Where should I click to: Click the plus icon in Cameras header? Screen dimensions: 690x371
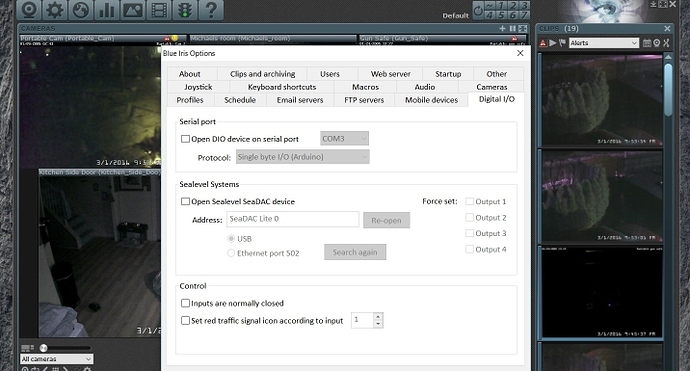coord(503,29)
